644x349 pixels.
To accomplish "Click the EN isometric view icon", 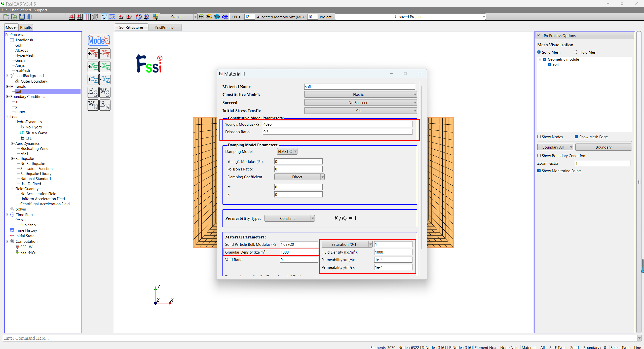I will coord(105,105).
